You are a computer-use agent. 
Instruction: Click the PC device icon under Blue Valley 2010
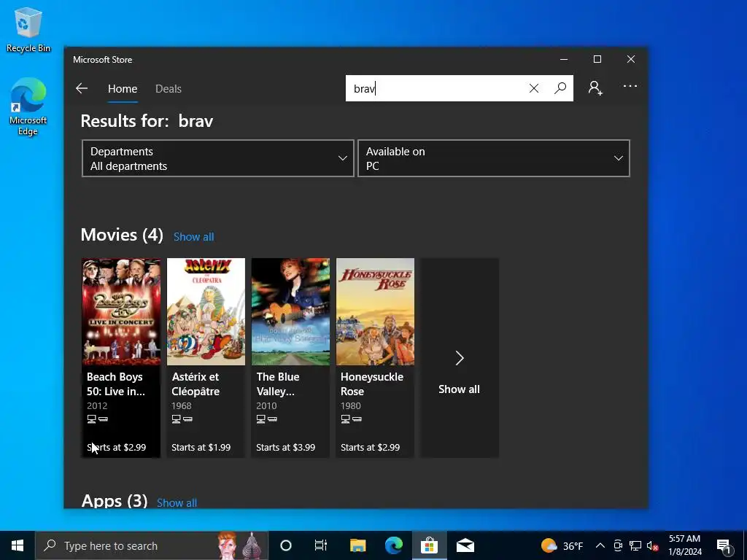click(x=260, y=419)
